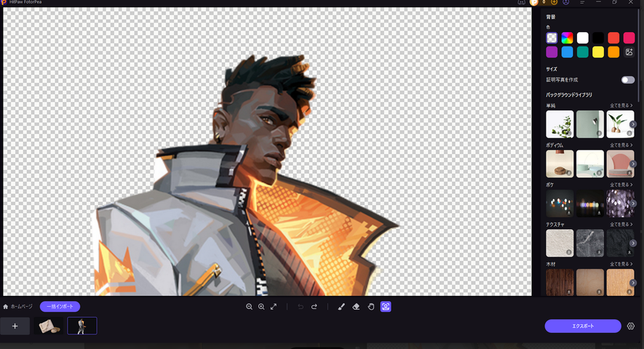Choose the pink background swatch
Viewport: 644px width, 349px height.
tap(629, 38)
